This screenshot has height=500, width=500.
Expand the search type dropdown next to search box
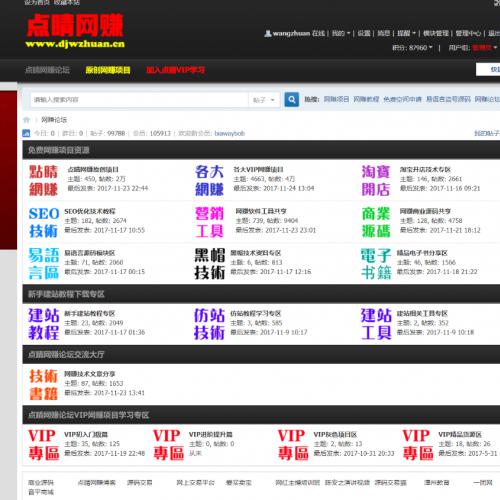coord(264,100)
